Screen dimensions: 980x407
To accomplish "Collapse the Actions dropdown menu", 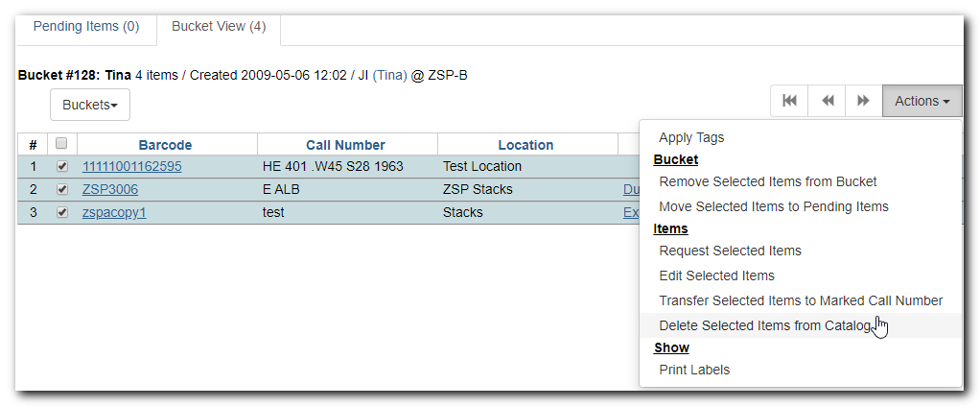I will 922,101.
